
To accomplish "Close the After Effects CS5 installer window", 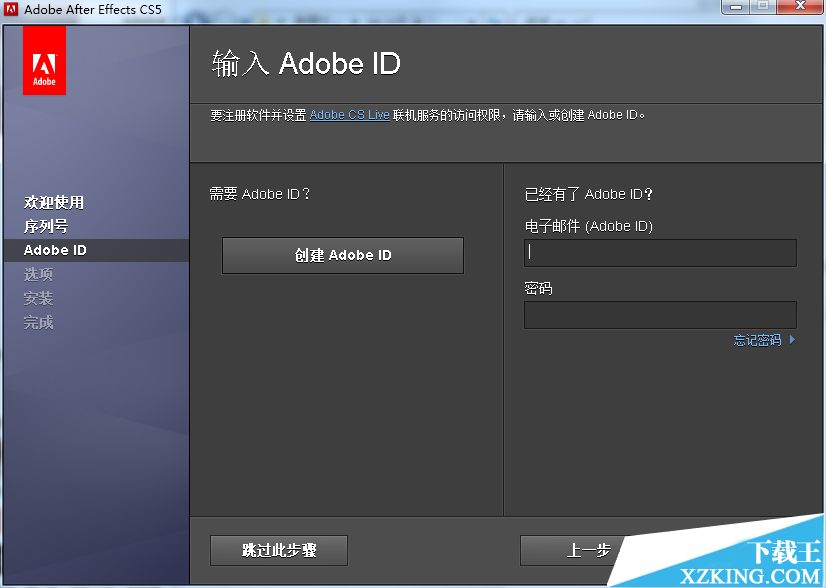I will tap(801, 6).
